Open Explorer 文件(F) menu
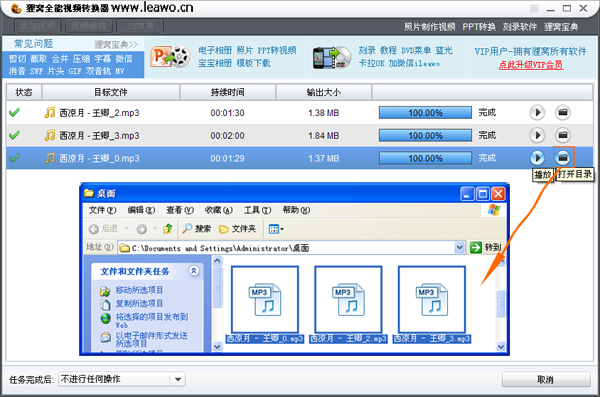 (x=102, y=210)
